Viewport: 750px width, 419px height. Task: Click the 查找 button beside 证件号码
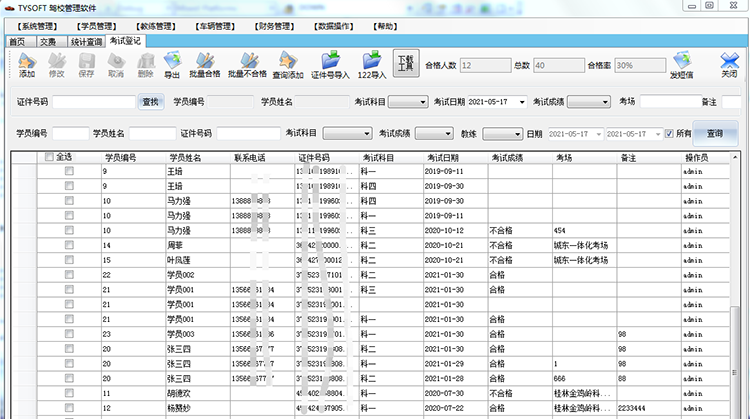(x=150, y=102)
